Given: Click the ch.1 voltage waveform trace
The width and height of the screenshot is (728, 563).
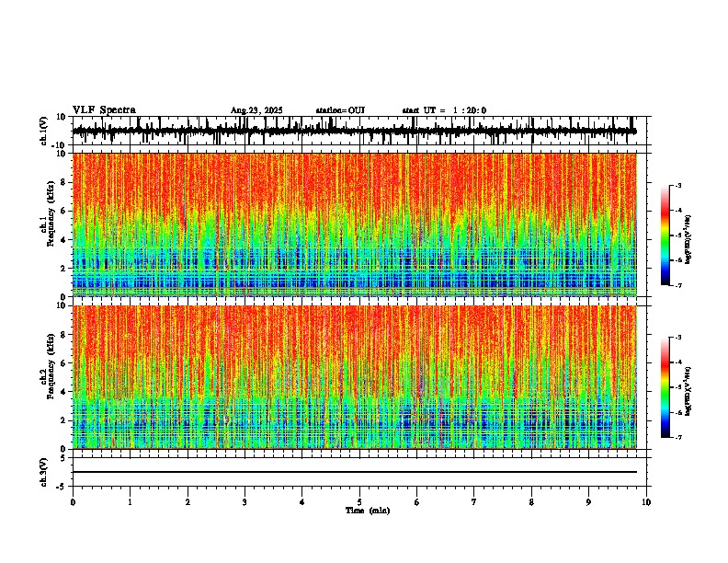Looking at the screenshot, I should (354, 131).
